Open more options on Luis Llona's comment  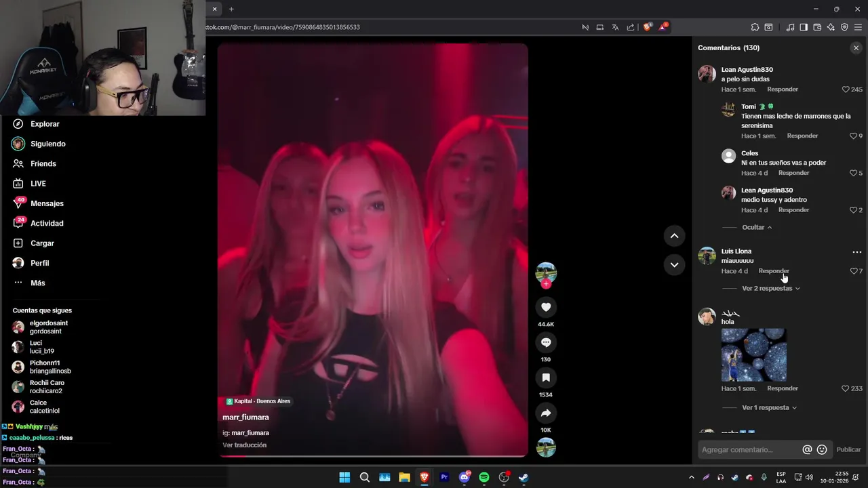(857, 252)
